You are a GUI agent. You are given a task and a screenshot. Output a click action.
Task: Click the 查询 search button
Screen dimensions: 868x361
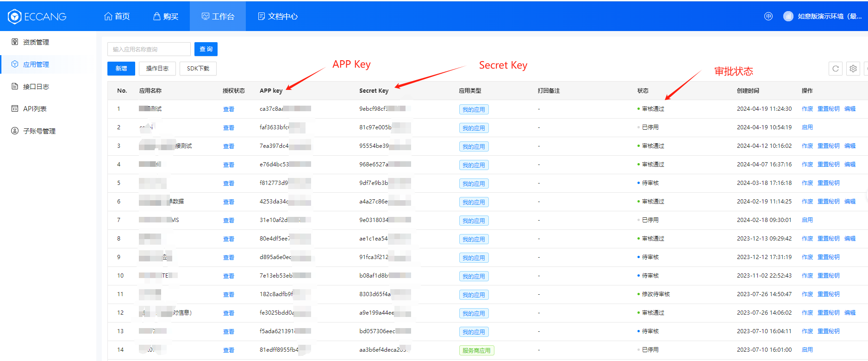(206, 49)
